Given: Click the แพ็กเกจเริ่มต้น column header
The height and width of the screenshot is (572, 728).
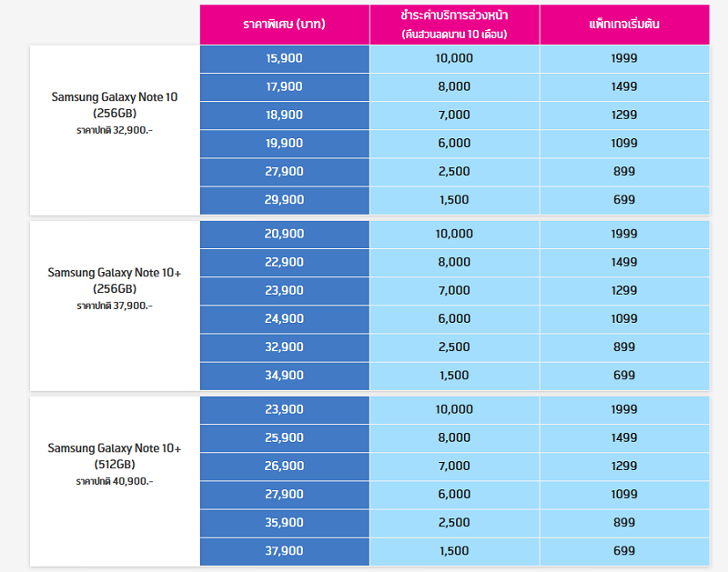Looking at the screenshot, I should pos(624,25).
